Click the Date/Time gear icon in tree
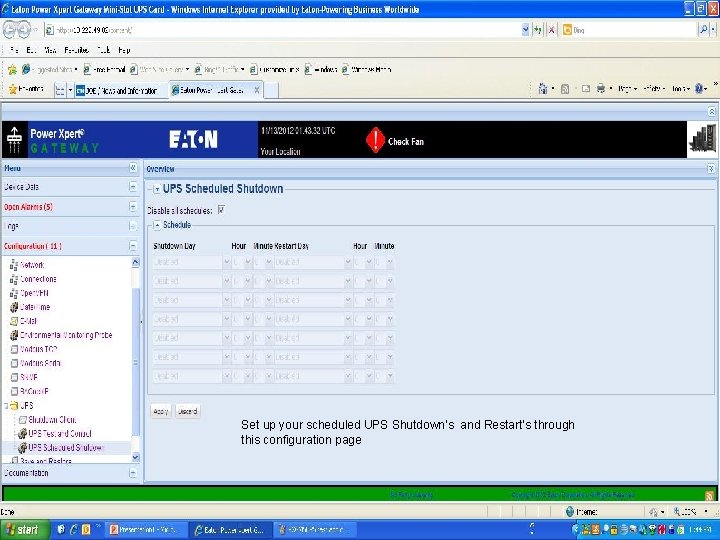 (14, 307)
